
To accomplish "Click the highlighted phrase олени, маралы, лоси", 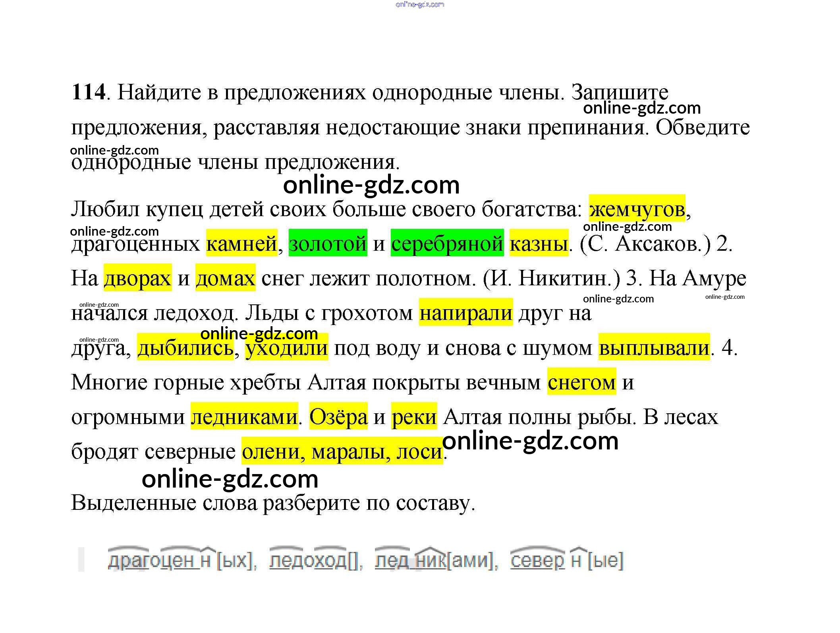I will point(342,451).
